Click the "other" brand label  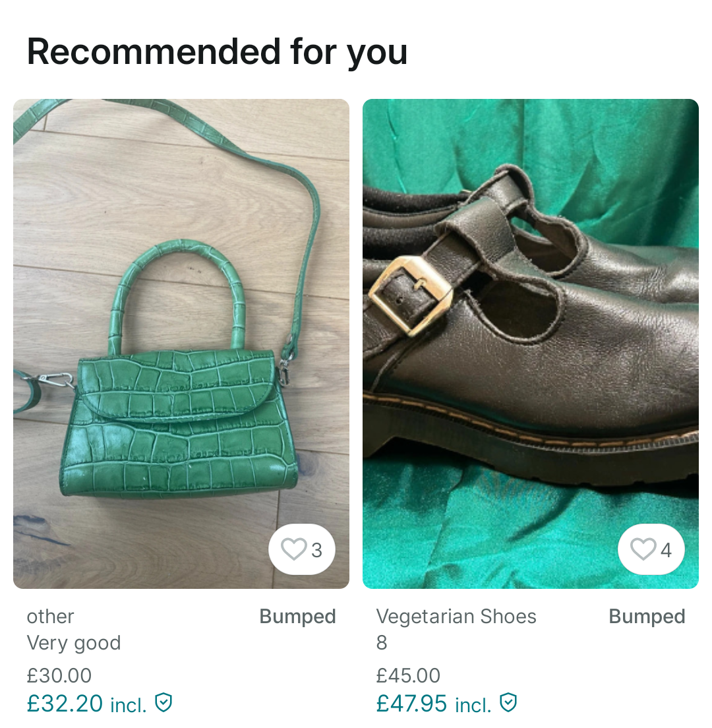pyautogui.click(x=50, y=617)
